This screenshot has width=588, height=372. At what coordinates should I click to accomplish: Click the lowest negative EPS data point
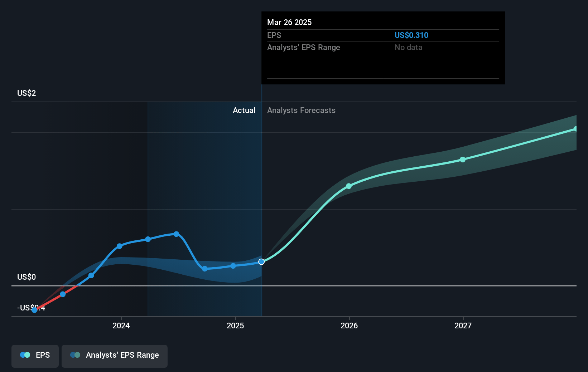pyautogui.click(x=34, y=310)
